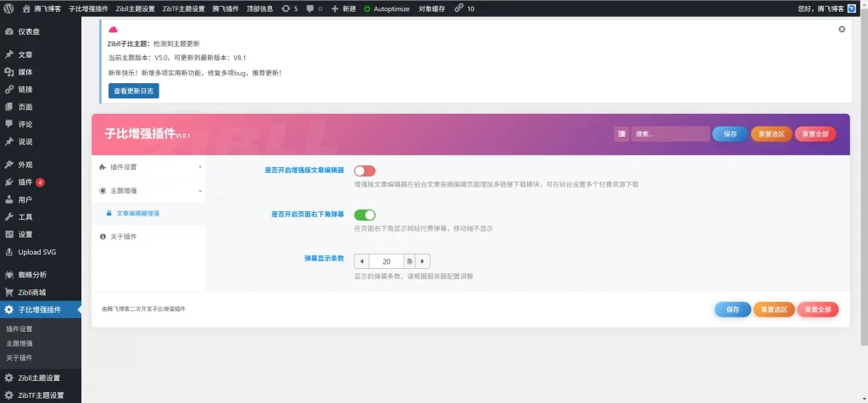The height and width of the screenshot is (403, 868).
Task: Open Zibll商城 in the sidebar
Action: [x=41, y=292]
